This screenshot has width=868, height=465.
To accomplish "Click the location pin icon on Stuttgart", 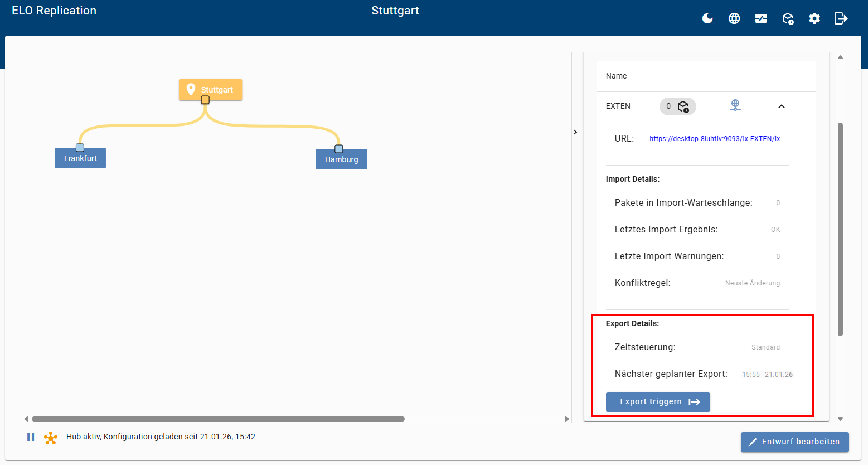I will coord(191,89).
